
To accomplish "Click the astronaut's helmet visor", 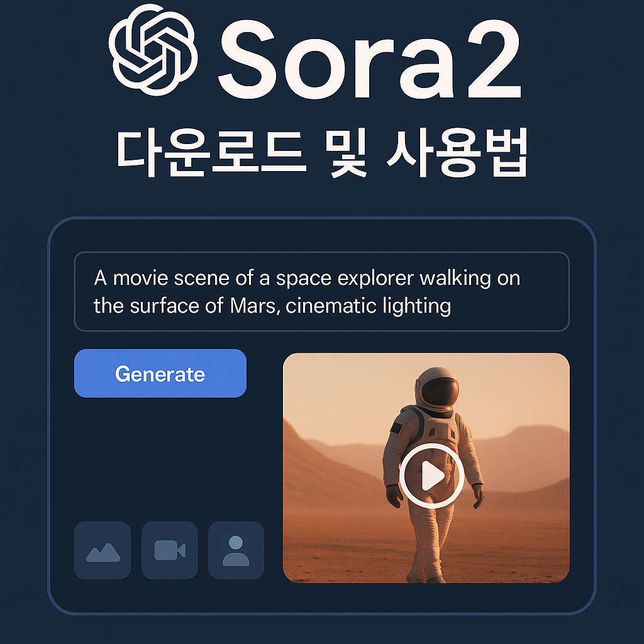I will pyautogui.click(x=440, y=391).
